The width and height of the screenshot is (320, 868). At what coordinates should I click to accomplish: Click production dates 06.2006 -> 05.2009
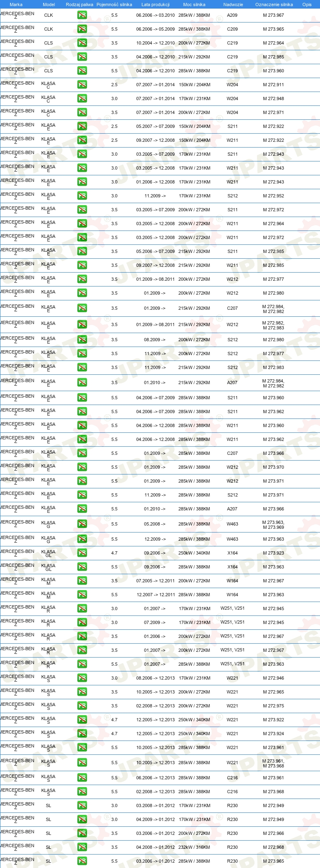155,29
